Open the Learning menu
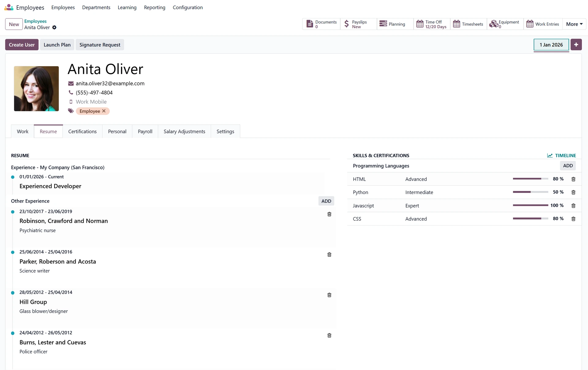Image resolution: width=588 pixels, height=370 pixels. [x=127, y=7]
